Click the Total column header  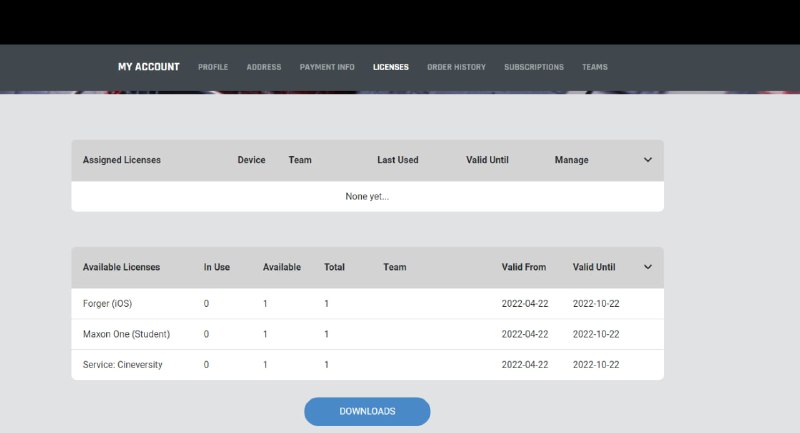(334, 267)
